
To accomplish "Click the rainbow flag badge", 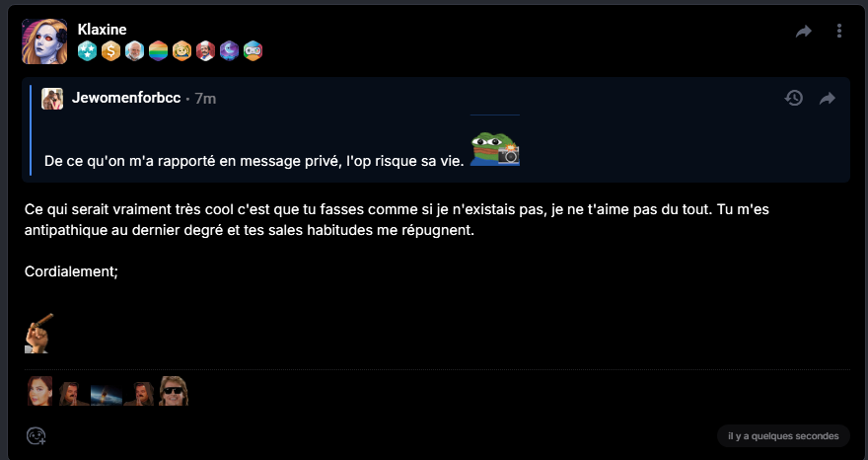I will [x=159, y=51].
